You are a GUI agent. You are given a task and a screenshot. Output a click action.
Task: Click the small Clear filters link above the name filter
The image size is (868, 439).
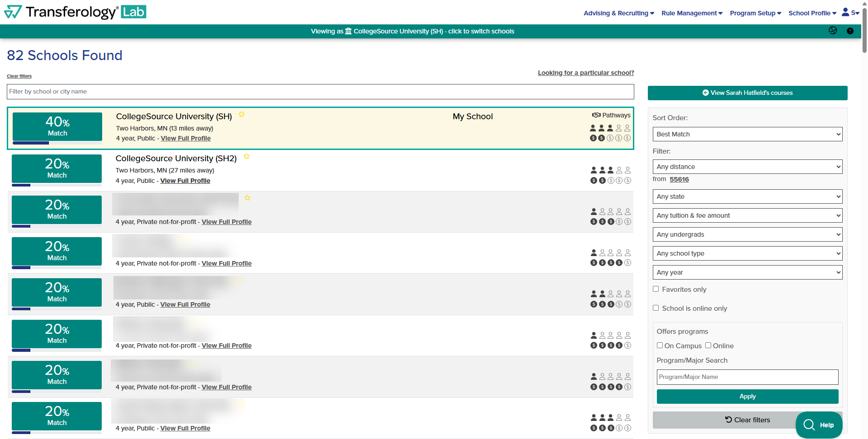coord(19,76)
